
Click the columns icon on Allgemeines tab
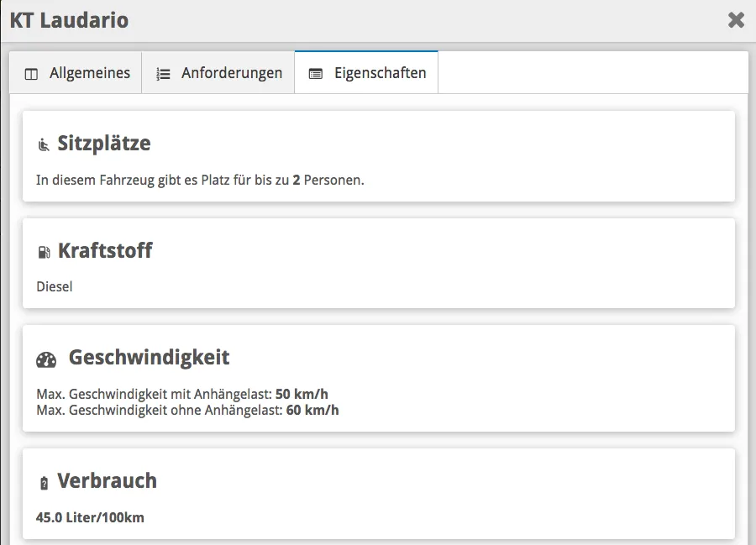click(32, 74)
